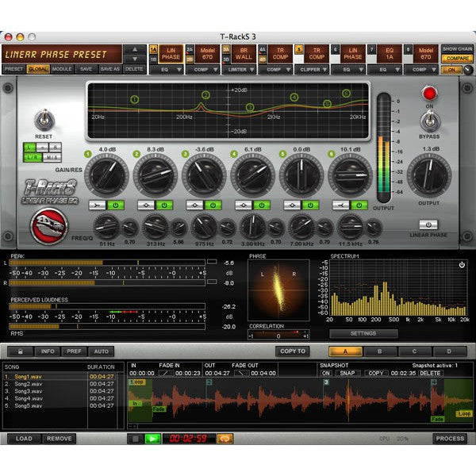The width and height of the screenshot is (476, 476).
Task: Select EQ node 4 on the curve display
Action: (x=294, y=97)
